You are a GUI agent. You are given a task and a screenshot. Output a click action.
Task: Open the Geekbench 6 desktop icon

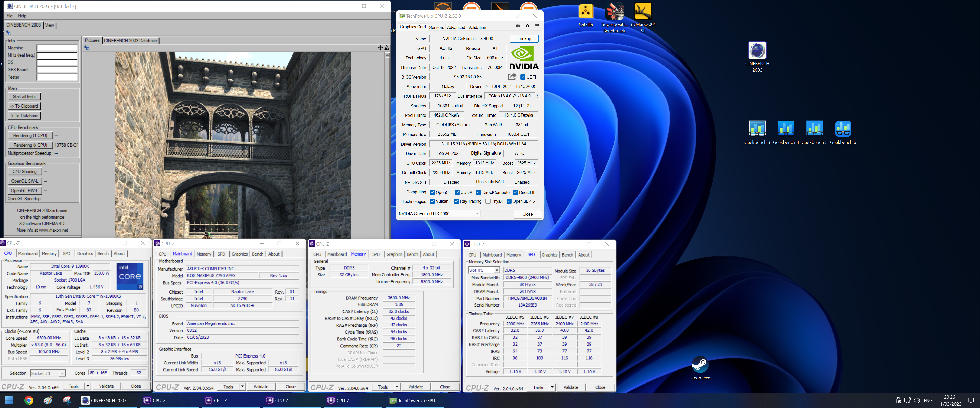coord(843,132)
